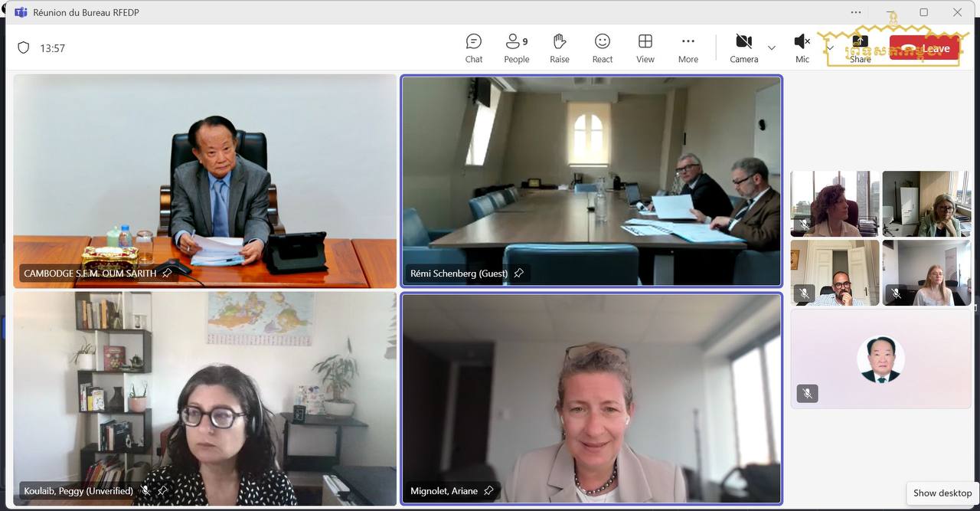Image resolution: width=980 pixels, height=511 pixels.
Task: Click pin icon for Koulaib, Peggy
Action: click(x=162, y=490)
